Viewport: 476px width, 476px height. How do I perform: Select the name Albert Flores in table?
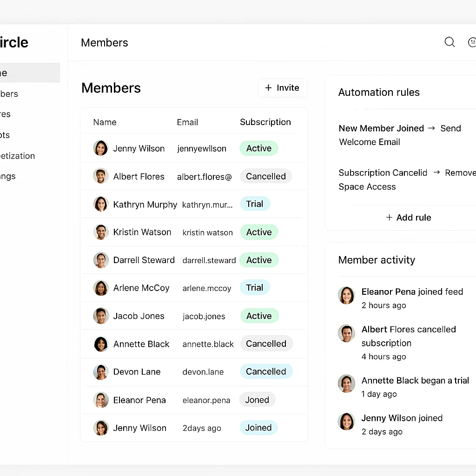tap(139, 176)
